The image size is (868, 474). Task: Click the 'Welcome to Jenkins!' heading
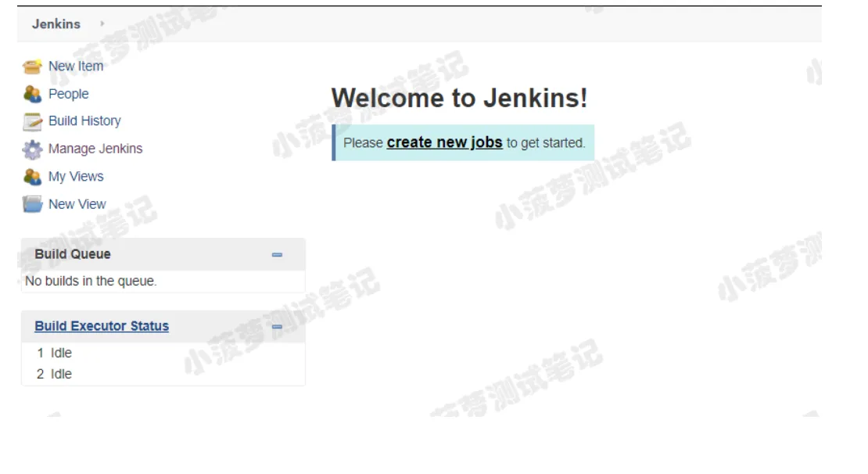(460, 98)
